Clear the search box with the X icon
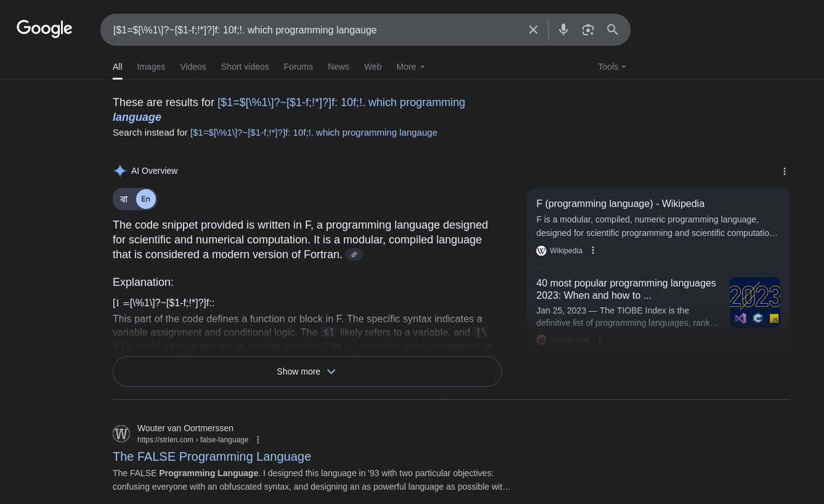 pyautogui.click(x=533, y=30)
